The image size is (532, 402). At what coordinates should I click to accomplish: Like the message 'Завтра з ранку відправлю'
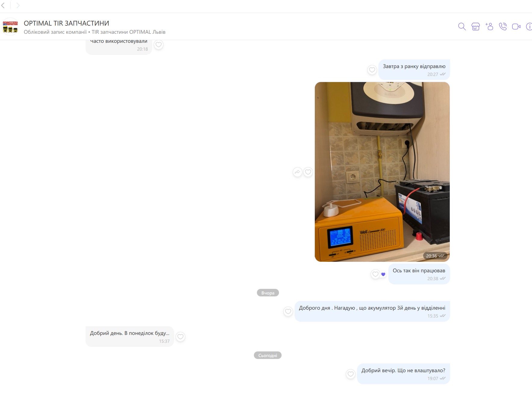(x=372, y=70)
